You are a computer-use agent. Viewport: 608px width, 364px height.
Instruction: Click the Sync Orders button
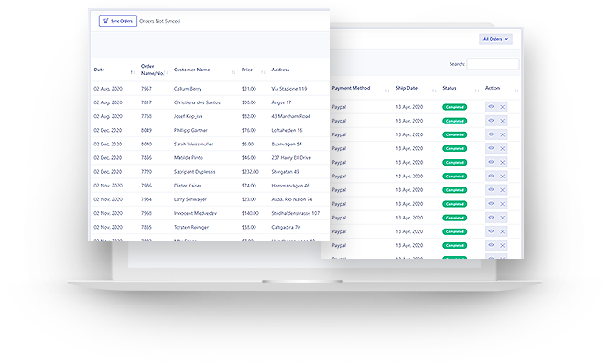118,21
